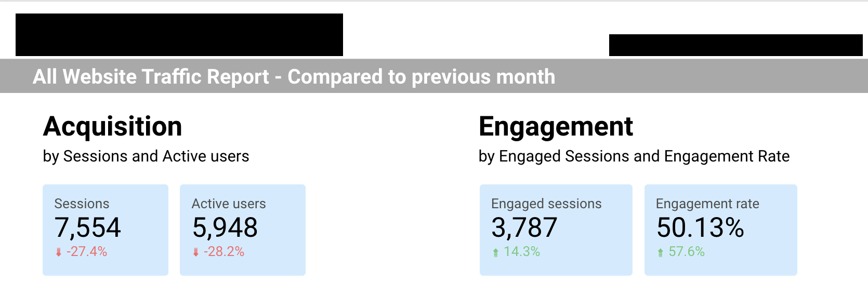Click the 5,948 active users value
The width and height of the screenshot is (868, 296).
tap(225, 227)
